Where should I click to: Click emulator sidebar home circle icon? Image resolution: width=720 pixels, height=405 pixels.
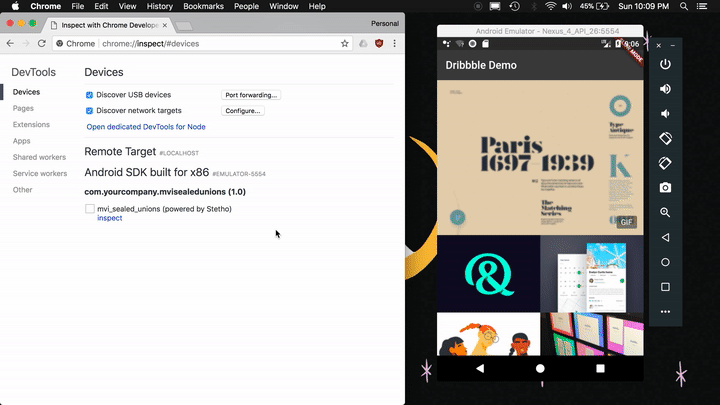[x=665, y=262]
